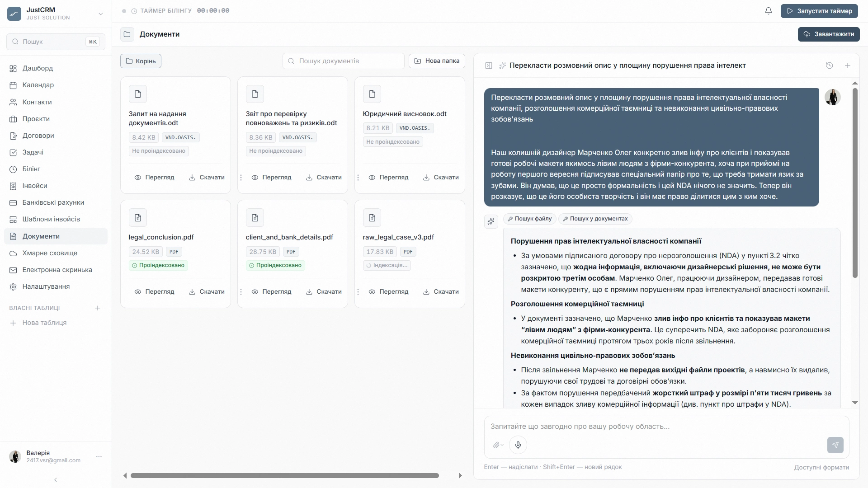Select the Корінь root breadcrumb
The width and height of the screenshot is (868, 488).
click(x=141, y=61)
